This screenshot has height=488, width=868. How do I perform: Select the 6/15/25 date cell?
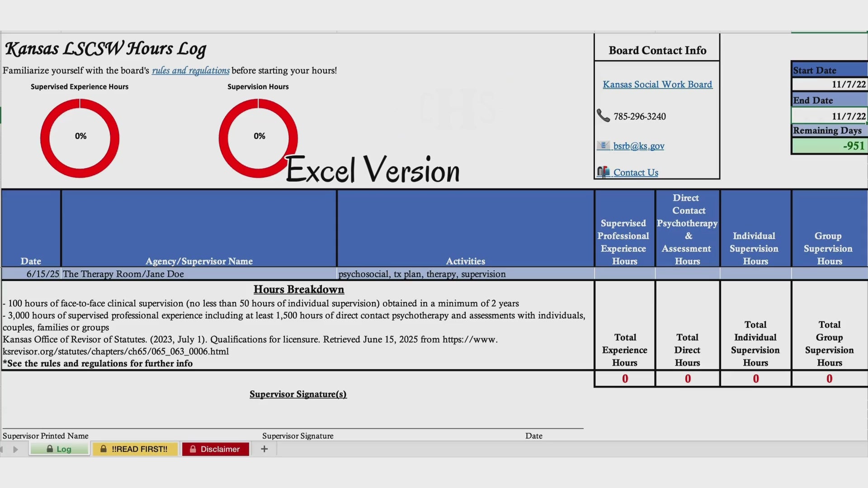31,274
